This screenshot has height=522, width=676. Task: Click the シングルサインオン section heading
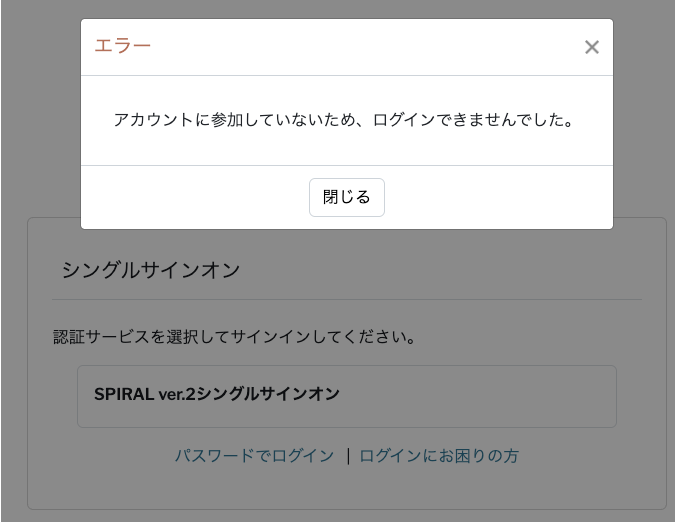(x=150, y=270)
